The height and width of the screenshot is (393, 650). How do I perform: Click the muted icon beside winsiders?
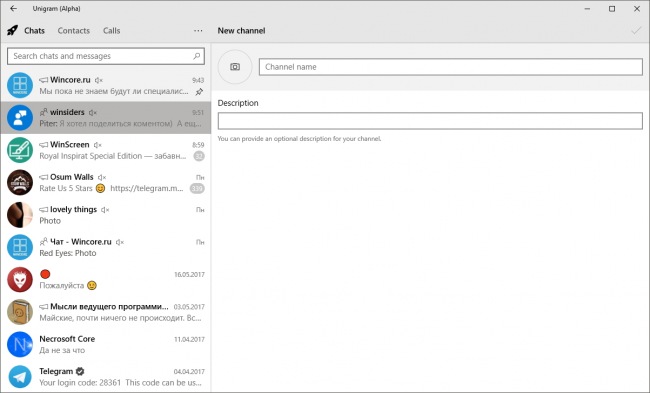[93, 112]
